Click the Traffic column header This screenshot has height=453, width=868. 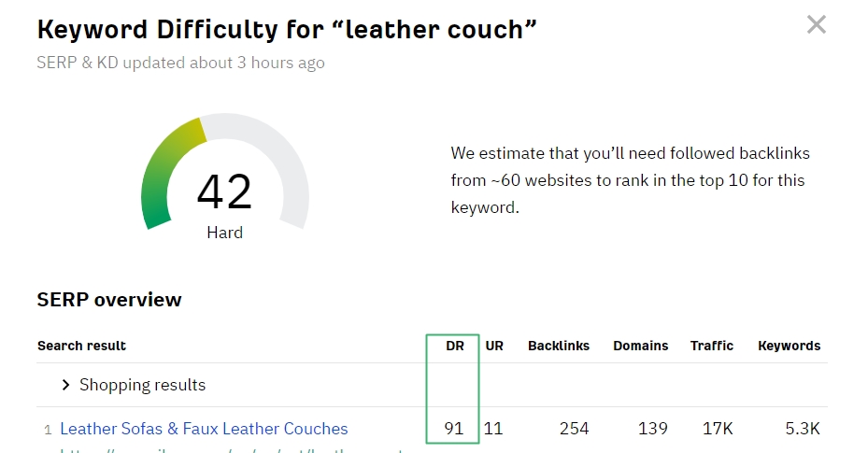(x=712, y=346)
